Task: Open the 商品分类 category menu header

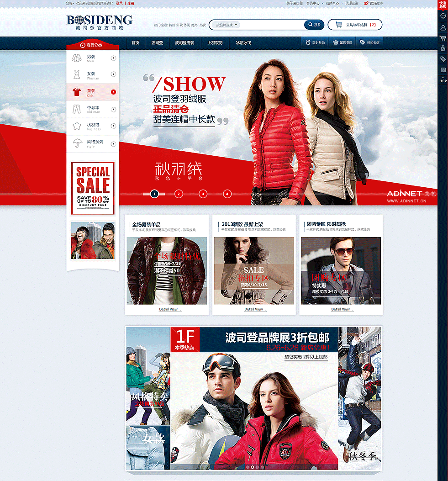Action: coord(93,45)
